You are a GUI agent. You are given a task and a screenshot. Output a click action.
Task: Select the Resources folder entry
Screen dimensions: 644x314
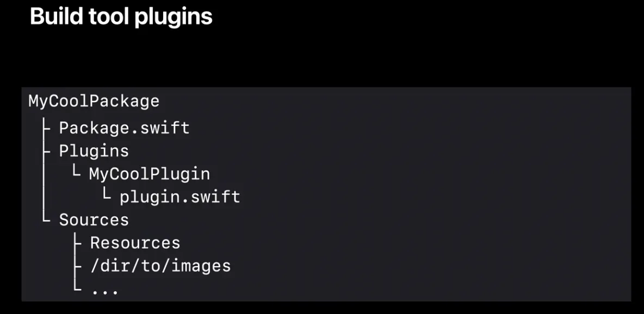135,243
